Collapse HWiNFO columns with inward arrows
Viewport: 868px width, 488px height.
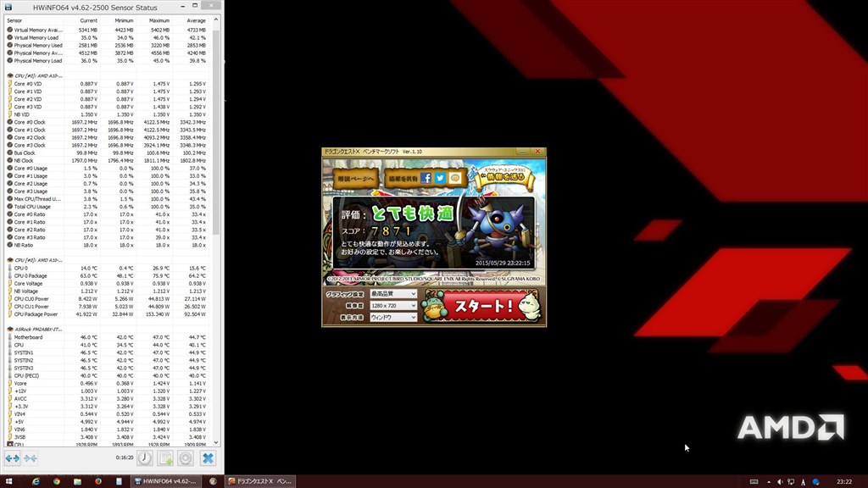[x=31, y=458]
